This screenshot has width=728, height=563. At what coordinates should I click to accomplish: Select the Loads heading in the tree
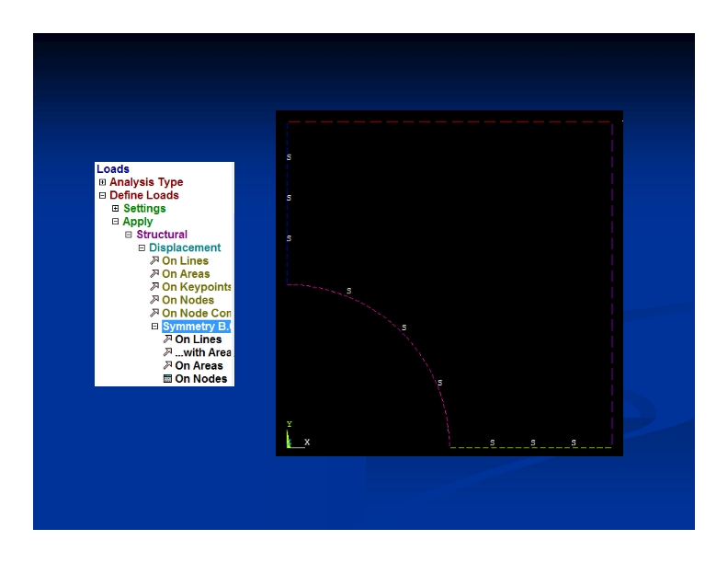[x=113, y=169]
